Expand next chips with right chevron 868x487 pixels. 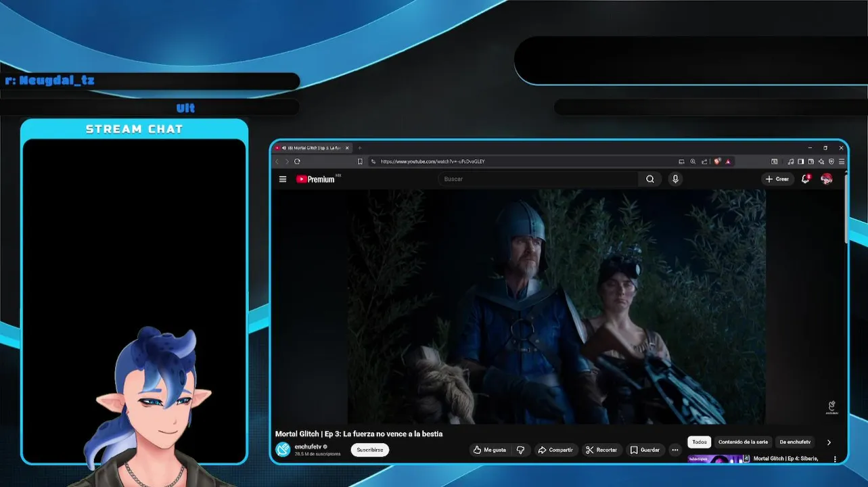pos(829,442)
